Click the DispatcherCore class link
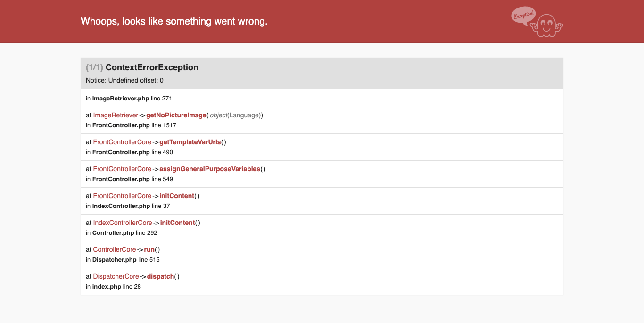 tap(116, 276)
